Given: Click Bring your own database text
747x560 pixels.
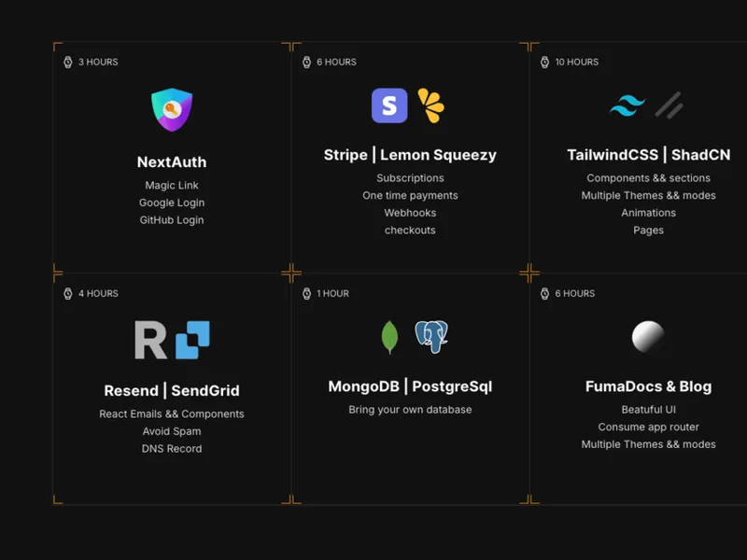Looking at the screenshot, I should (410, 410).
